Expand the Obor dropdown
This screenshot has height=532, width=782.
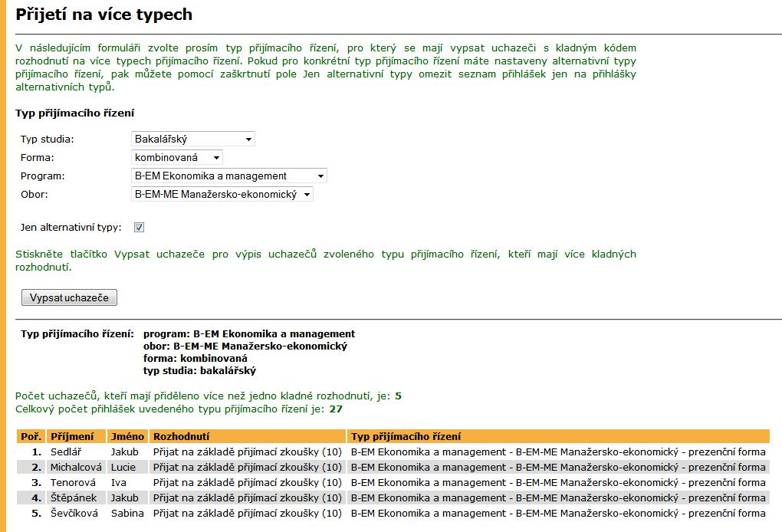[x=222, y=194]
